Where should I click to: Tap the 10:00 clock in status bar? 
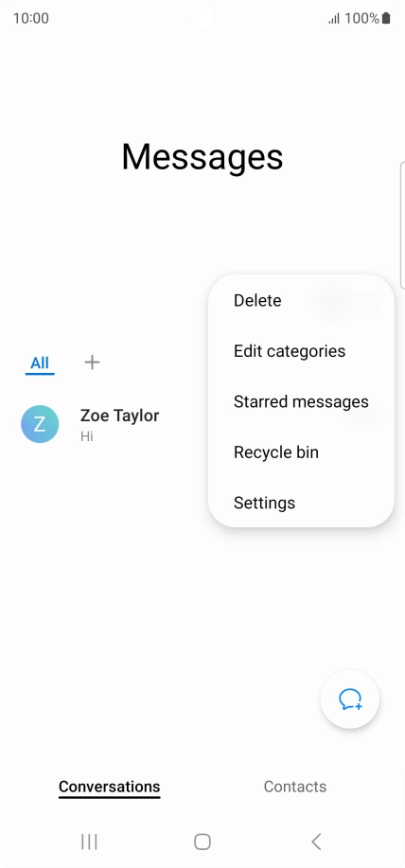coord(31,18)
